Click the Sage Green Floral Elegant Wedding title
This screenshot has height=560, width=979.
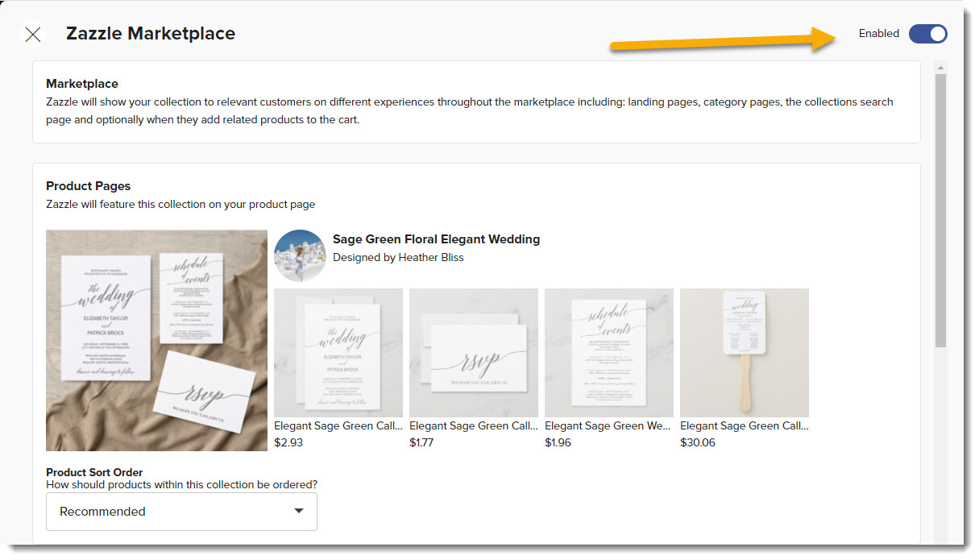[x=436, y=239]
